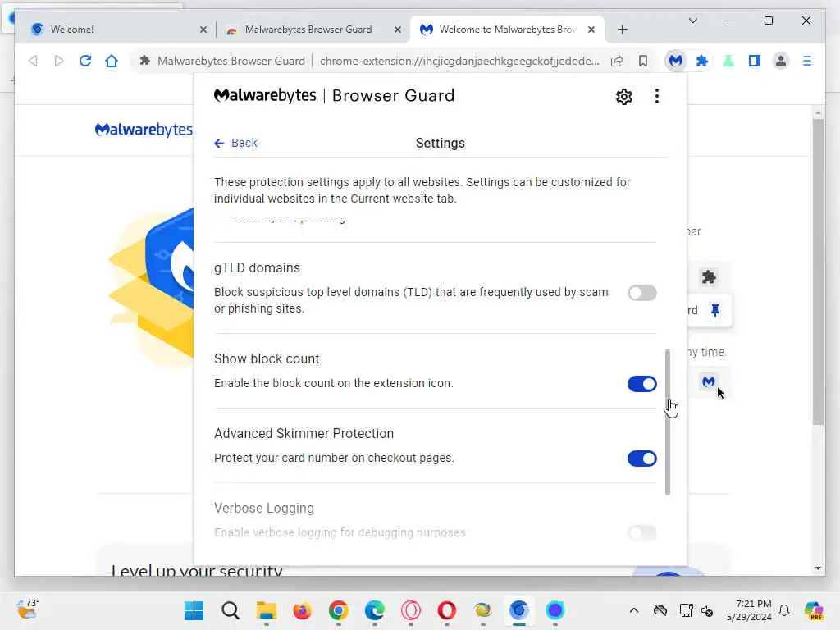The height and width of the screenshot is (630, 840).
Task: Click the pin icon on the page
Action: pos(715,310)
